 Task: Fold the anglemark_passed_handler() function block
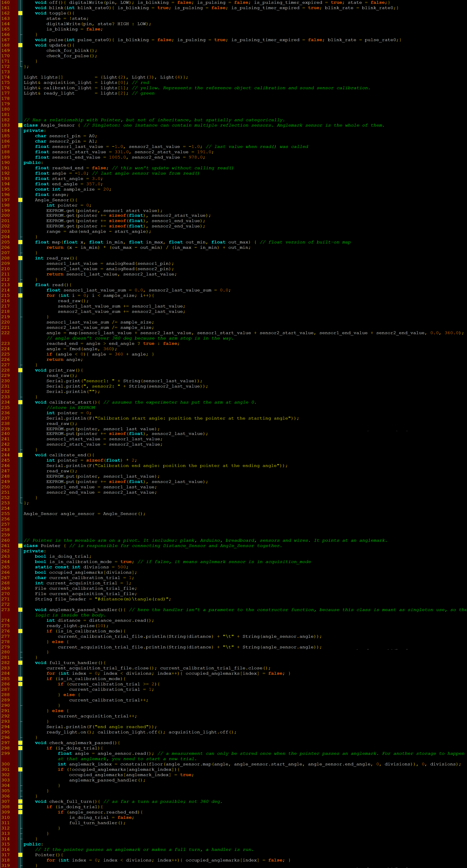[20, 610]
